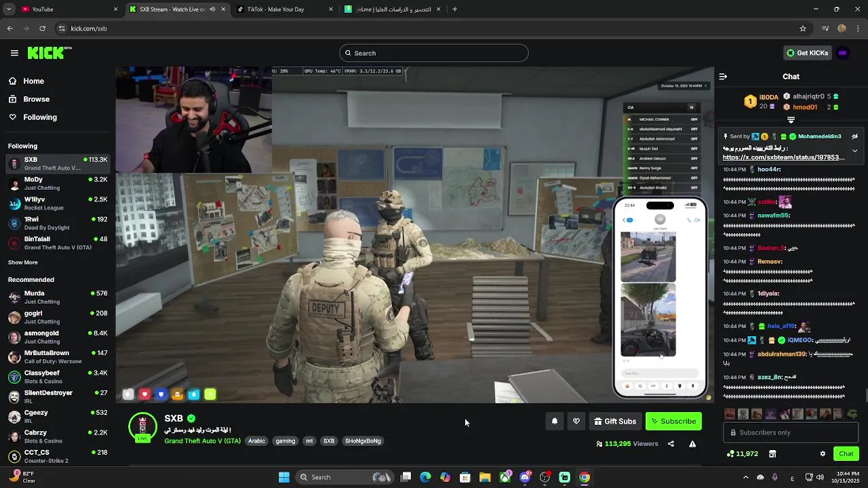868x488 pixels.
Task: Select SXB channel in Following list
Action: click(x=58, y=163)
